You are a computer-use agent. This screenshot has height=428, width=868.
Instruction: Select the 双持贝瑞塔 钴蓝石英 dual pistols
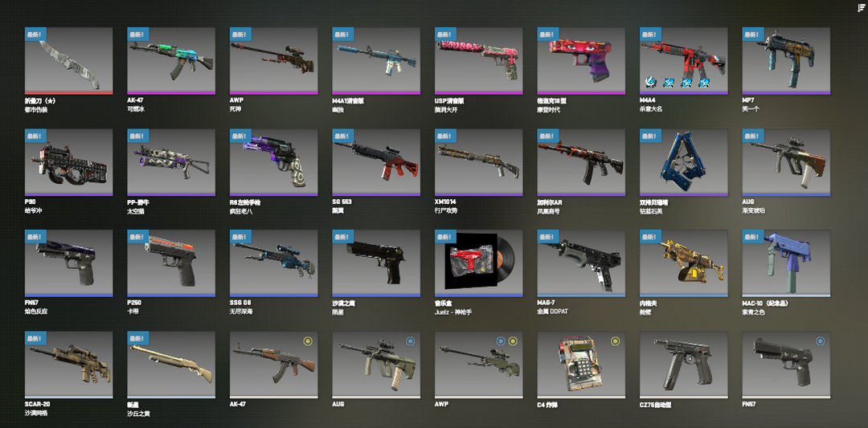(x=683, y=162)
